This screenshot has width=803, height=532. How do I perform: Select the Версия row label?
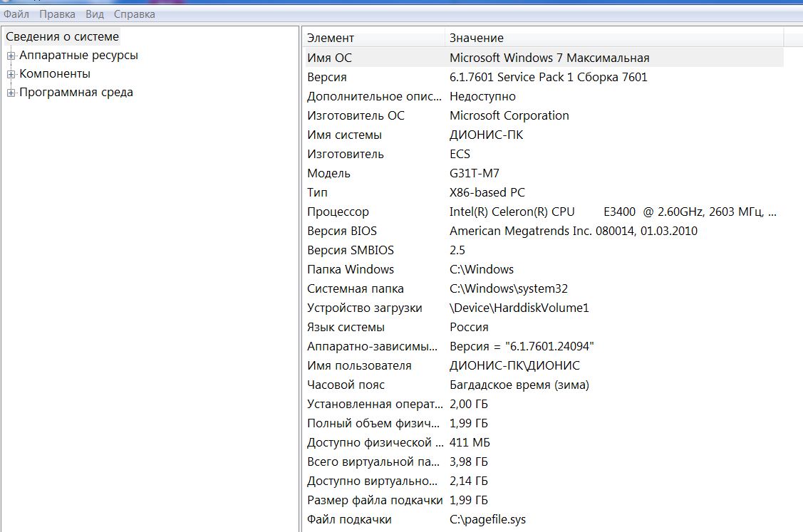coord(327,78)
